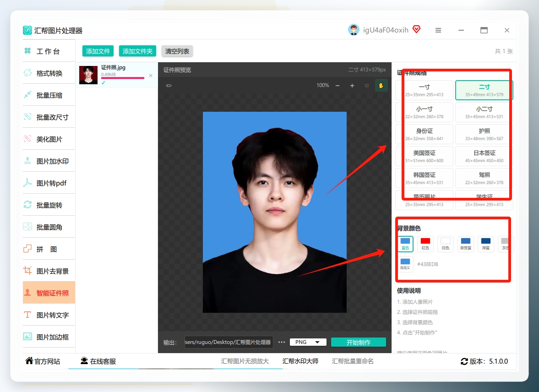Choose the 日本签证 photo size
The height and width of the screenshot is (392, 539).
click(484, 156)
